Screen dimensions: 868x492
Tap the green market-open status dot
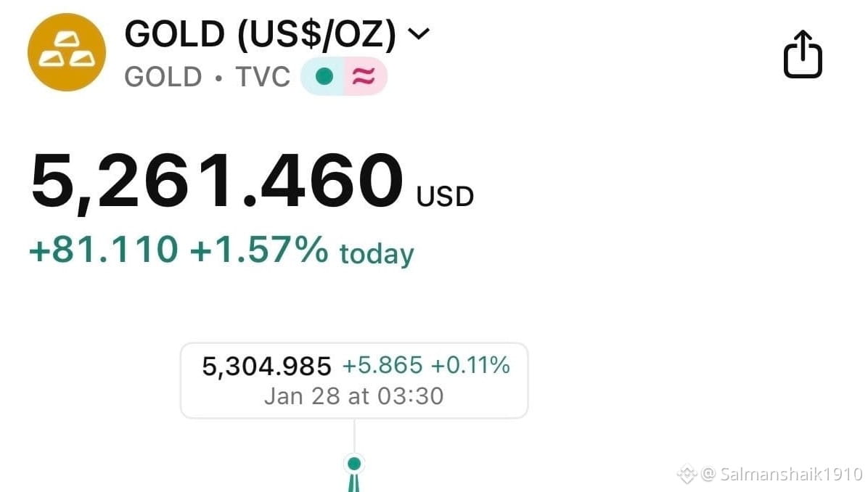point(324,76)
